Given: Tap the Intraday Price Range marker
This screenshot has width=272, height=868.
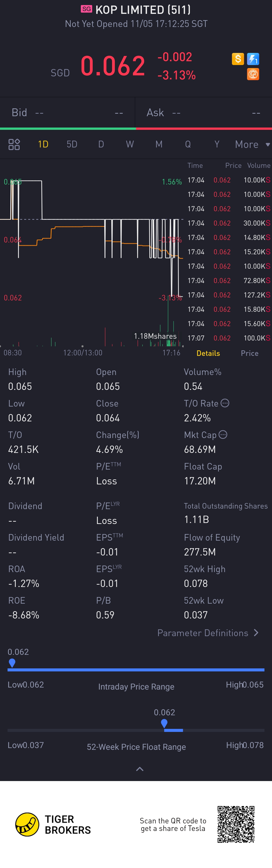Looking at the screenshot, I should tap(12, 662).
